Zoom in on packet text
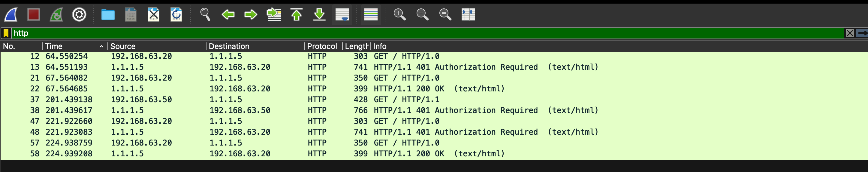 point(399,14)
